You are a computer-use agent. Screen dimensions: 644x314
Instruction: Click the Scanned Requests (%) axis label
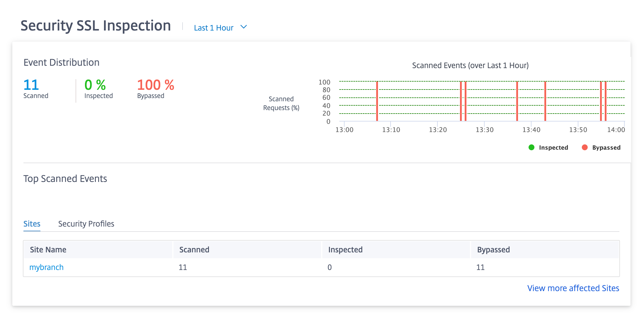click(281, 103)
